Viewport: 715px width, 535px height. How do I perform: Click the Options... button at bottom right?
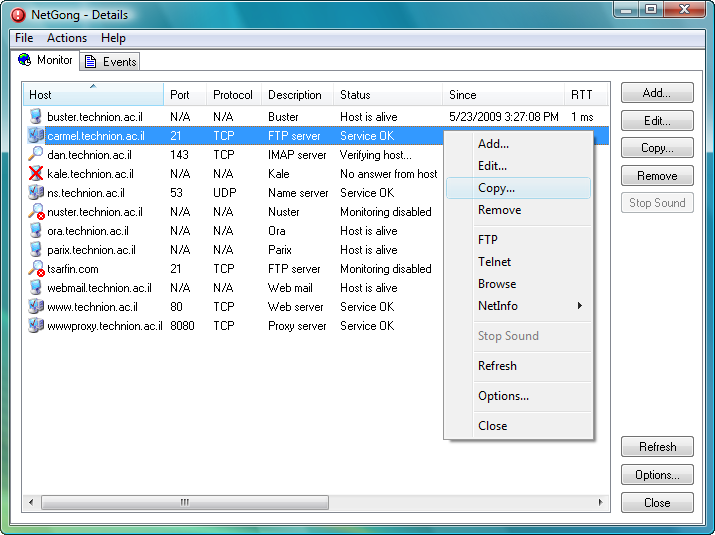(x=657, y=475)
